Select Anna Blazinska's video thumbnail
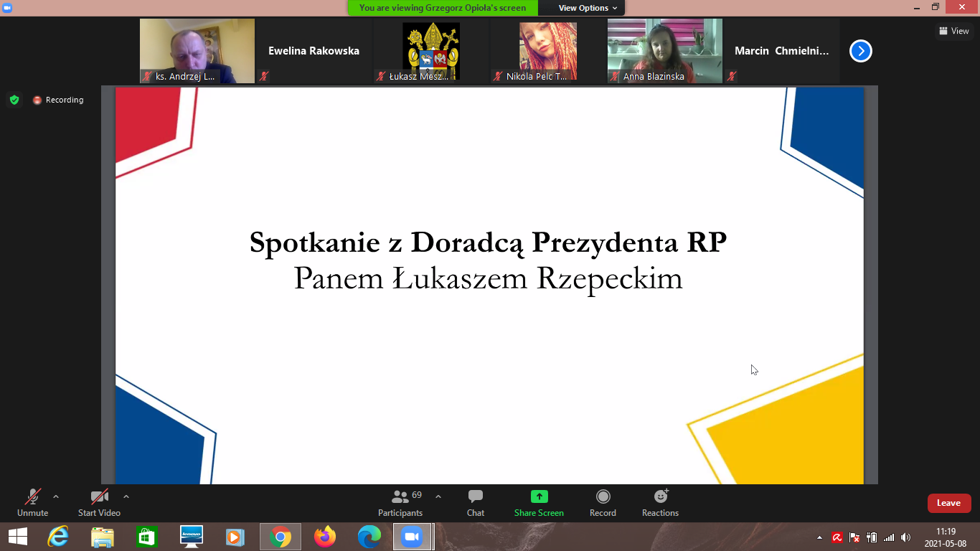This screenshot has height=551, width=980. point(665,51)
